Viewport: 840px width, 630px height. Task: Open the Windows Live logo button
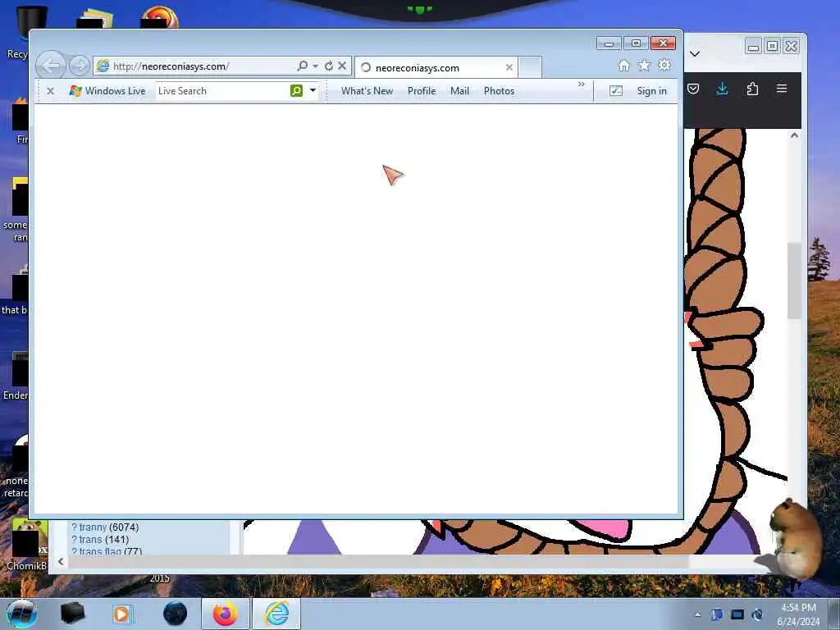pos(107,91)
